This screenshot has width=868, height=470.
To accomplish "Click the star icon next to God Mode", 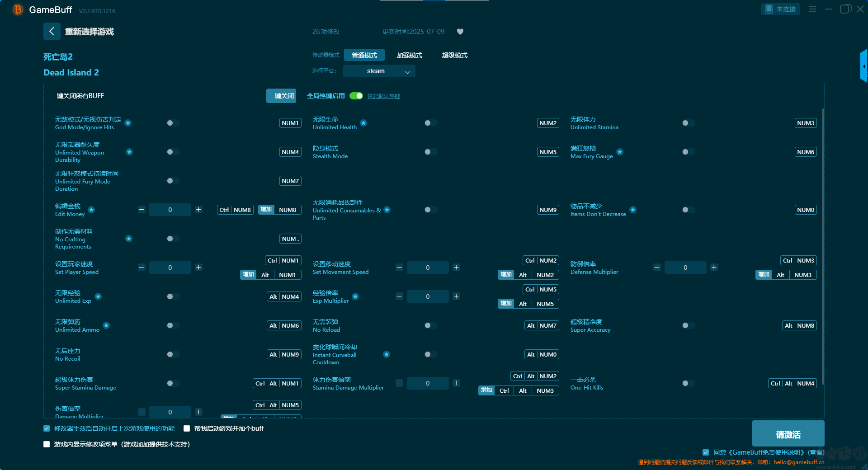I will [x=128, y=123].
